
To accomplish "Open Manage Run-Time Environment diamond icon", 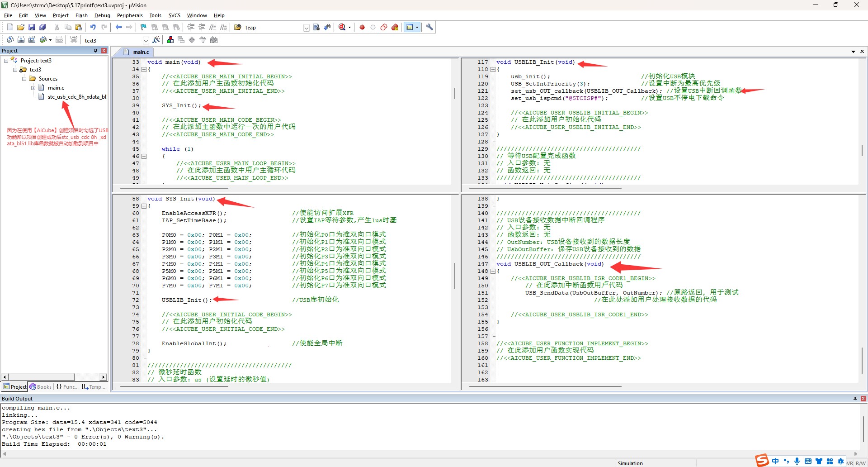I will point(192,40).
